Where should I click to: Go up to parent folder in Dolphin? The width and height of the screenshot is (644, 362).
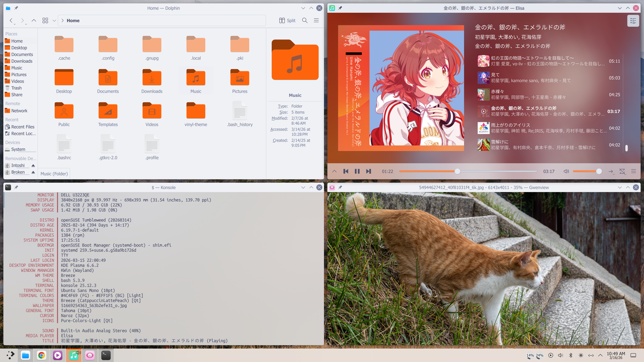(34, 21)
